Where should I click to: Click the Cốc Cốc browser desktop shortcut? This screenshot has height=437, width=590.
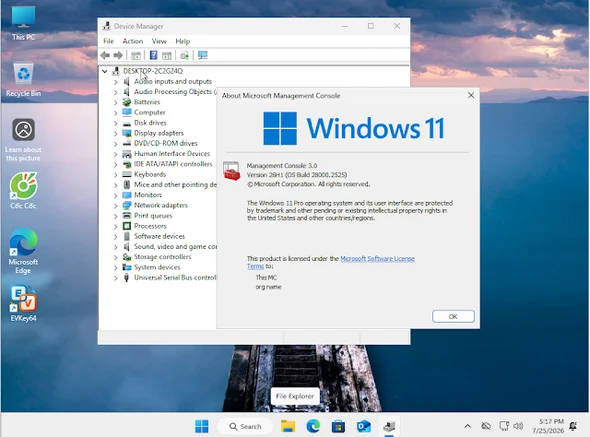click(23, 190)
